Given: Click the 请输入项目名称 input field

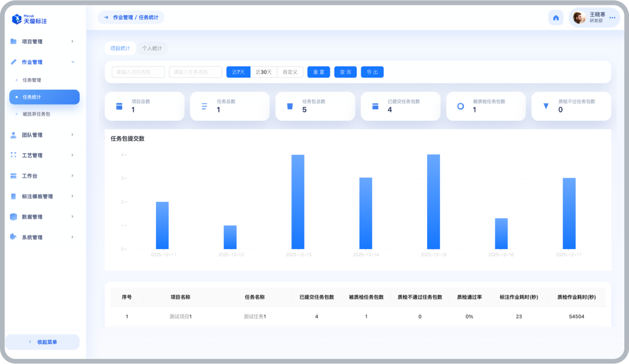Looking at the screenshot, I should coord(138,72).
